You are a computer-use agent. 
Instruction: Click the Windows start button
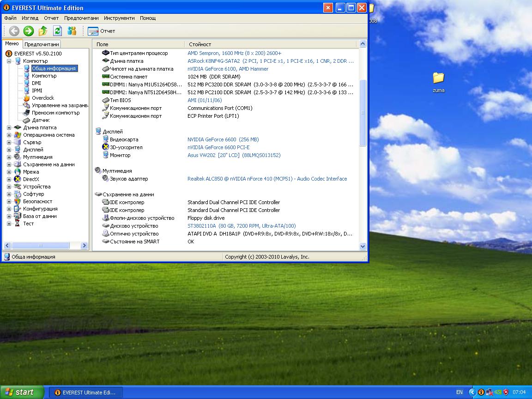point(22,392)
